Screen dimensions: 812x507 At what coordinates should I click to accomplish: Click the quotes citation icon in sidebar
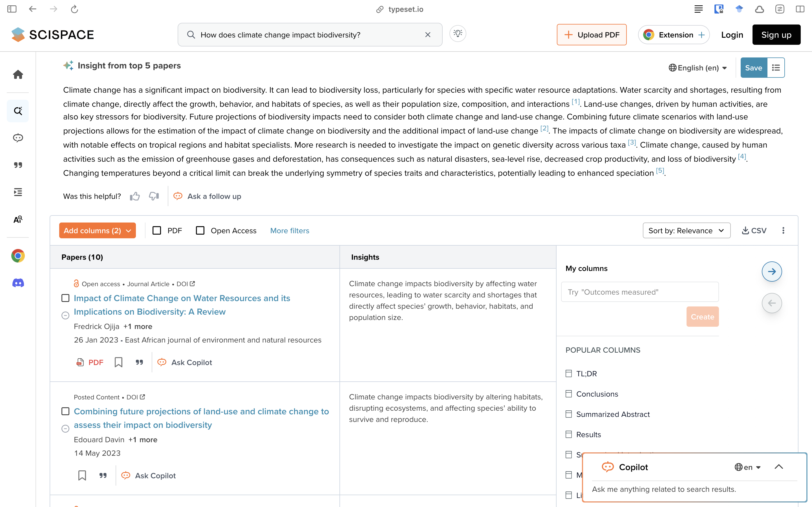coord(18,165)
